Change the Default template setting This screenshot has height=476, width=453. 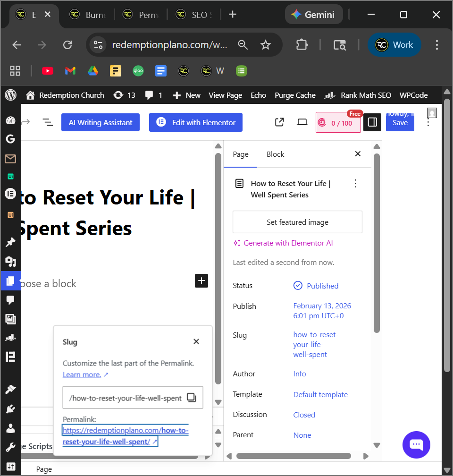point(320,394)
